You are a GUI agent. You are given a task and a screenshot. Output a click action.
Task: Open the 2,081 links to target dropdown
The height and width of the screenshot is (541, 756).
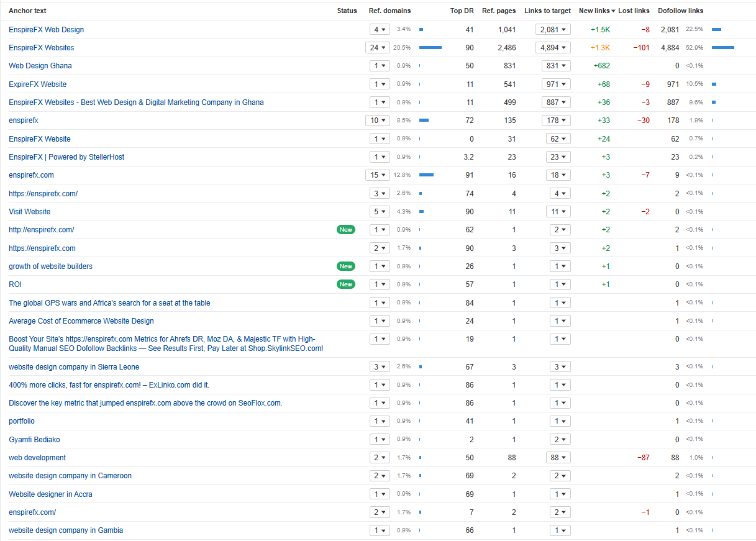[x=553, y=29]
